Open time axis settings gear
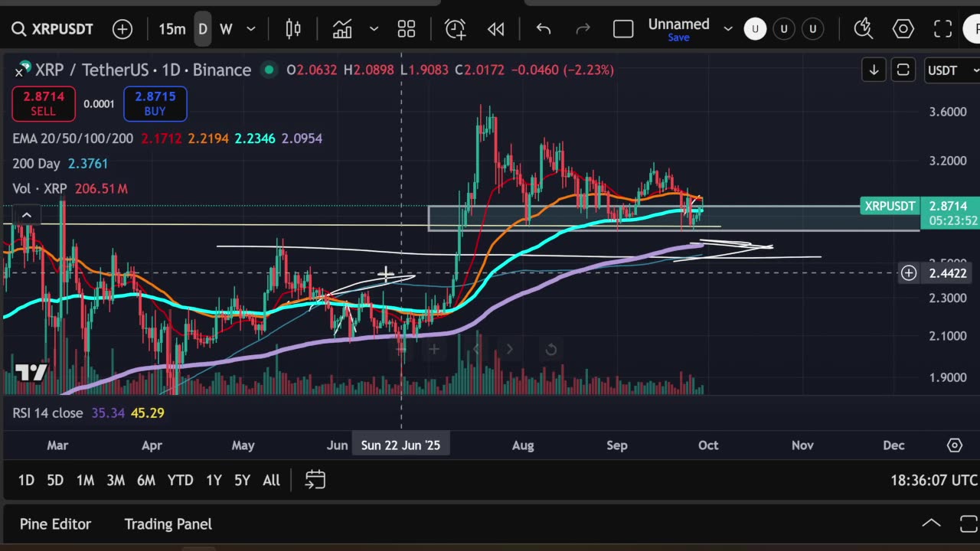The image size is (980, 551). [x=955, y=445]
